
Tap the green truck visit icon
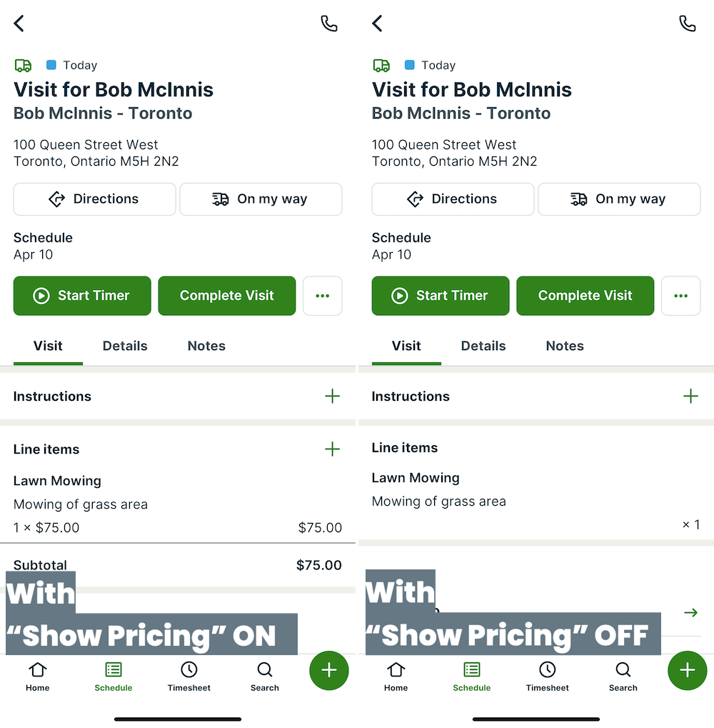point(23,65)
